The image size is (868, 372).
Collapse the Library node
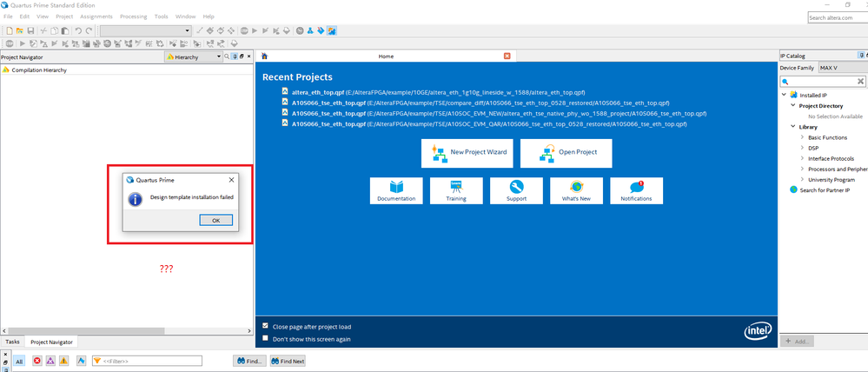[793, 127]
